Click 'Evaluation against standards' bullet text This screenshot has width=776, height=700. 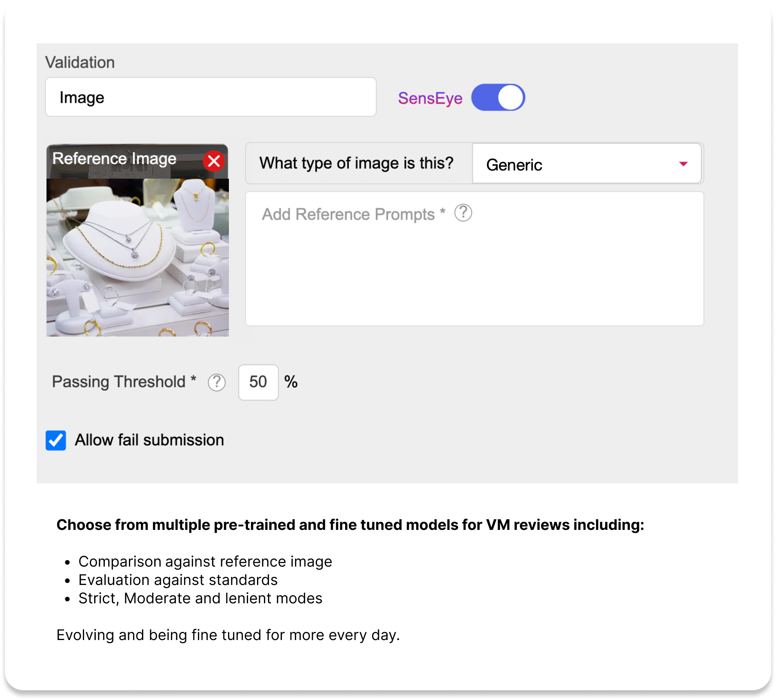click(x=178, y=580)
